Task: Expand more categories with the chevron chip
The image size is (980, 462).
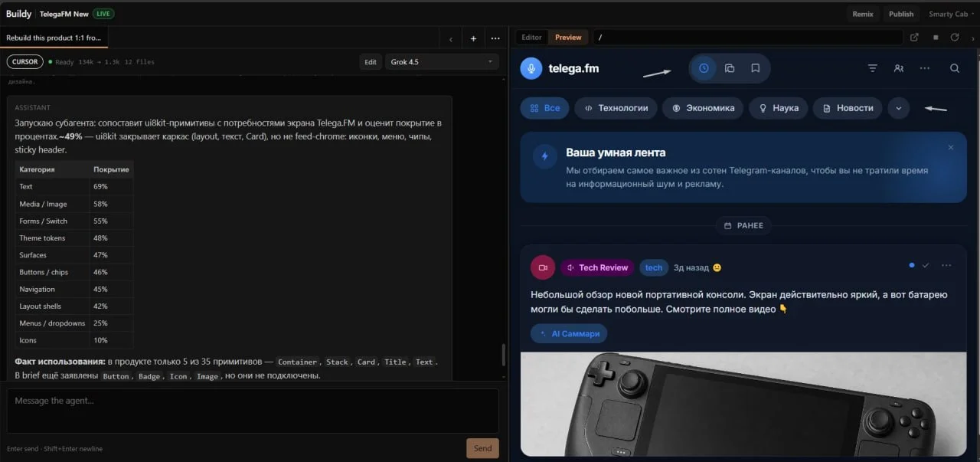Action: pos(899,108)
